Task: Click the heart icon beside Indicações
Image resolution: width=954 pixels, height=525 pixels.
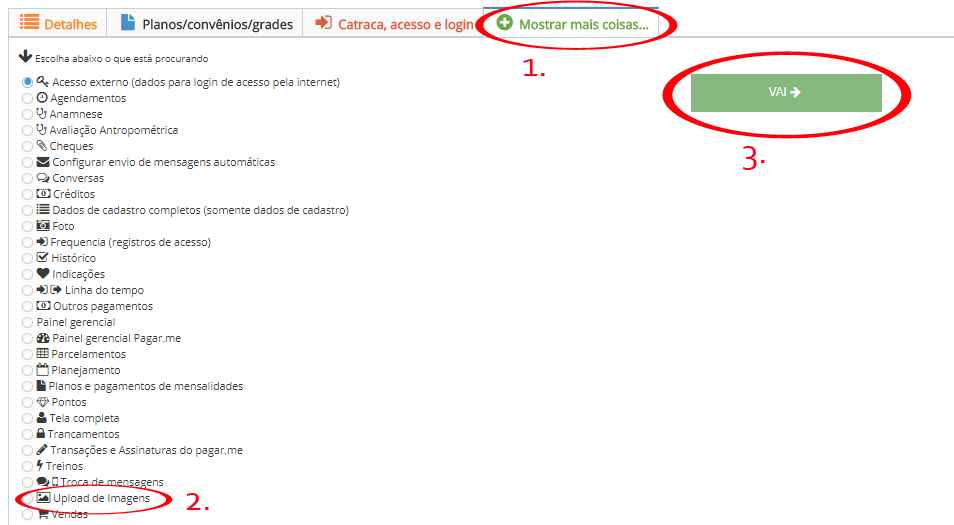Action: pyautogui.click(x=43, y=274)
